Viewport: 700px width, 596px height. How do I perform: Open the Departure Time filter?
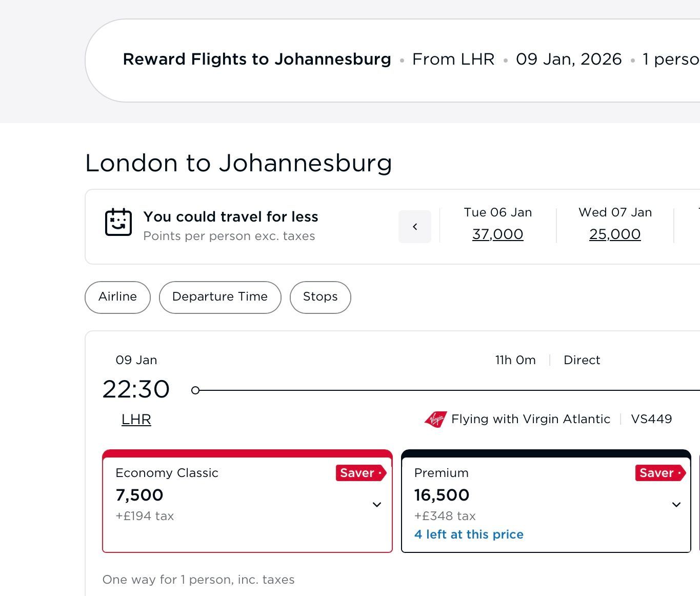click(220, 297)
